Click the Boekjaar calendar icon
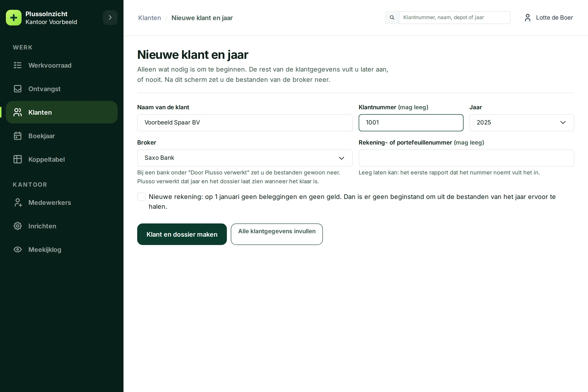The height and width of the screenshot is (392, 588). pos(17,136)
